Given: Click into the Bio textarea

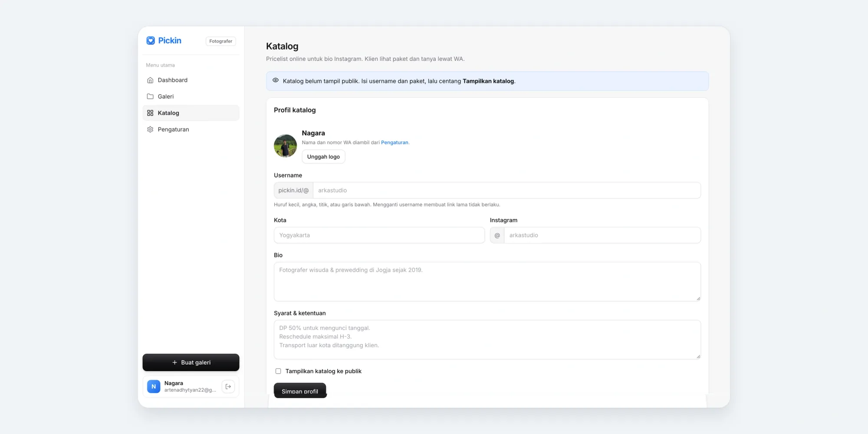Looking at the screenshot, I should coord(487,282).
